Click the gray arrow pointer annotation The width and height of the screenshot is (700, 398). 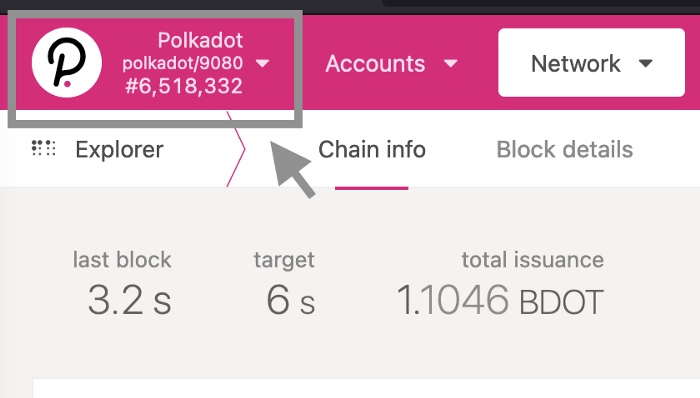(x=292, y=169)
